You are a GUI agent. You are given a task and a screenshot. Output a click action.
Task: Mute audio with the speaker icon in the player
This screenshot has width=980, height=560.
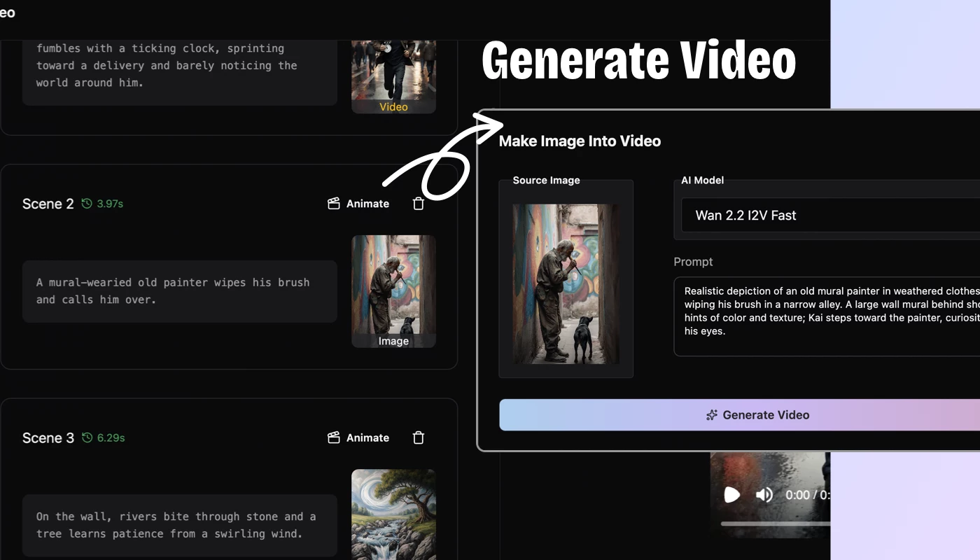tap(764, 495)
